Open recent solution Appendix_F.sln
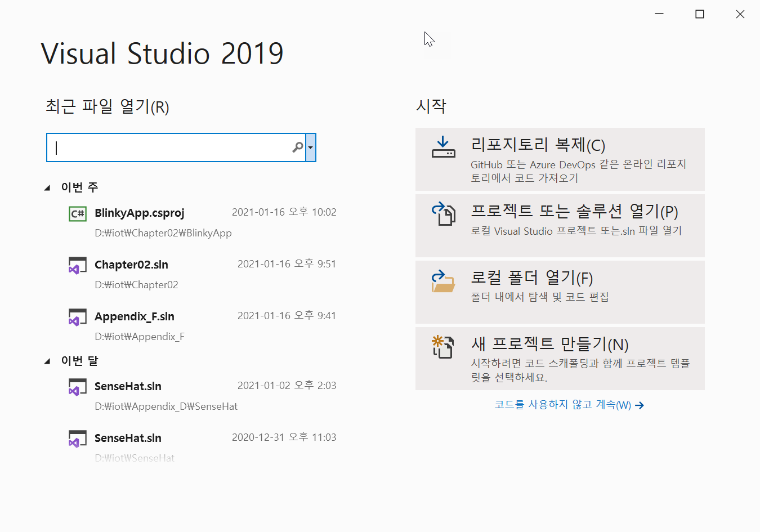Screen dimensions: 760x532 click(135, 316)
